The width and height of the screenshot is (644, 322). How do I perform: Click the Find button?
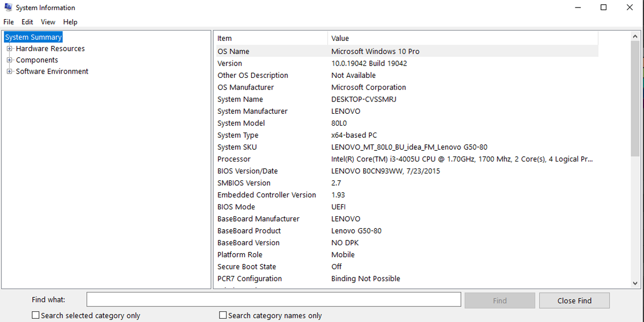coord(500,300)
